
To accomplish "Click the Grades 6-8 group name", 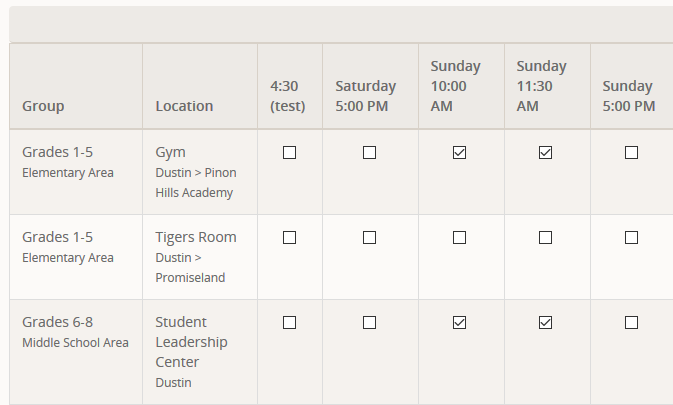I will tap(58, 322).
